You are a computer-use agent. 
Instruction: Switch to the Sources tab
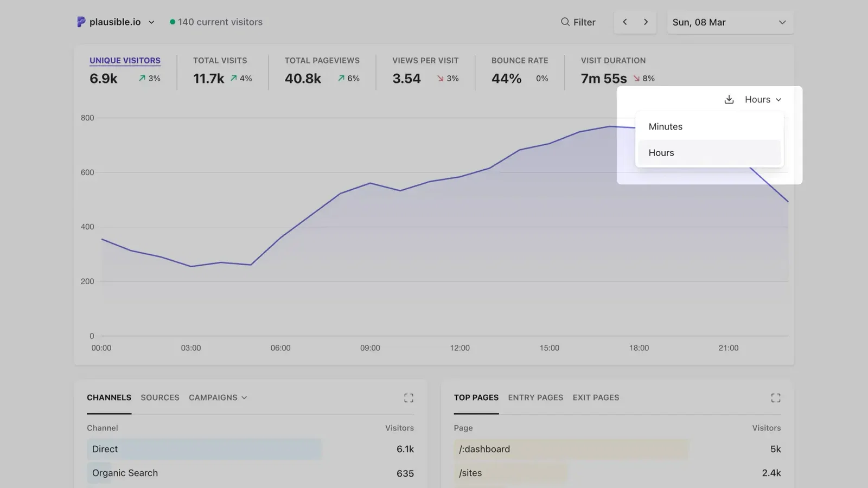(x=160, y=397)
